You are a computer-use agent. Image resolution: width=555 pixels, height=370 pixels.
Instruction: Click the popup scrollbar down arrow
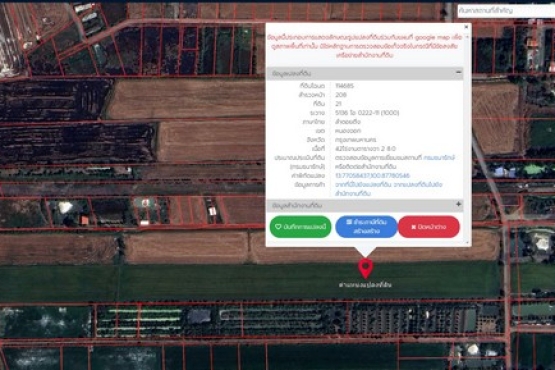(467, 243)
